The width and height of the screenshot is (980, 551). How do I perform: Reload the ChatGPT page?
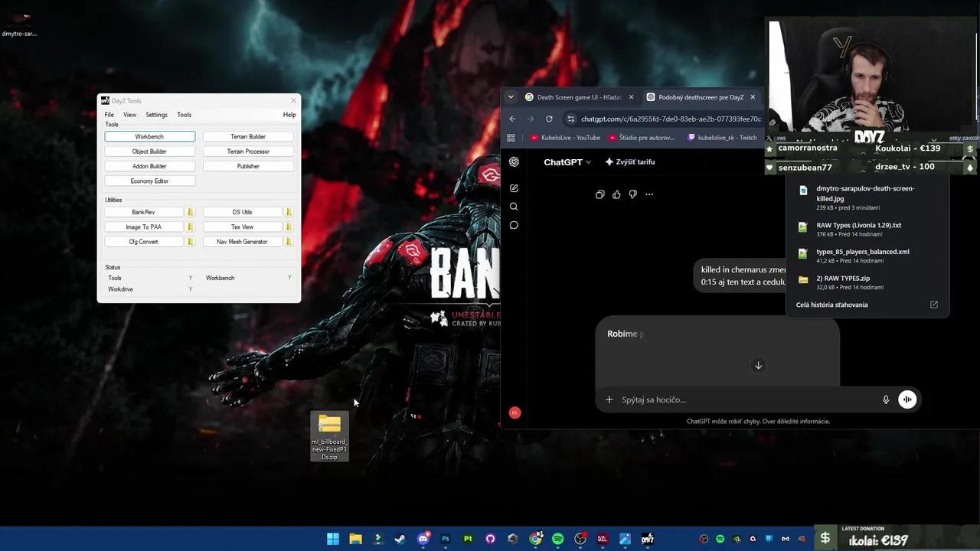pos(549,119)
